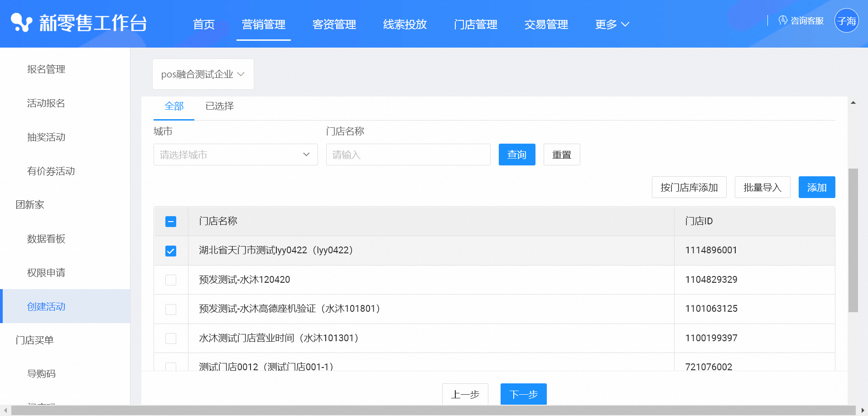Open the pos融合测试企业 enterprise selector

(x=203, y=74)
